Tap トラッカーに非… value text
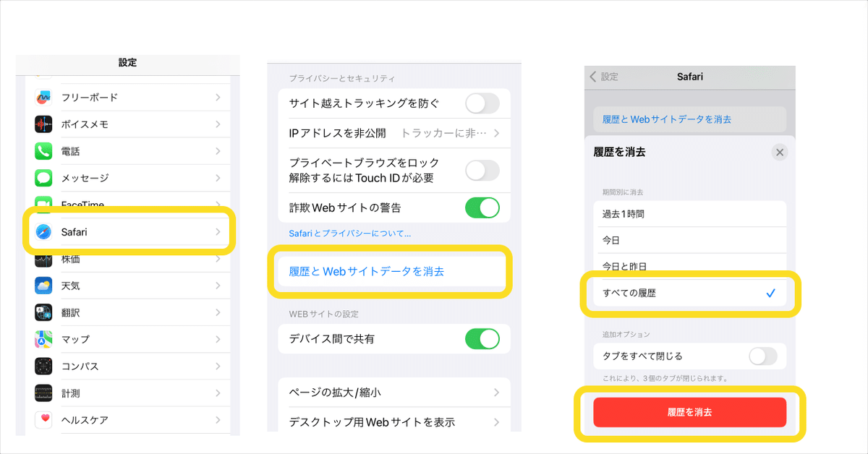Screen dimensions: 868x454 click(444, 133)
